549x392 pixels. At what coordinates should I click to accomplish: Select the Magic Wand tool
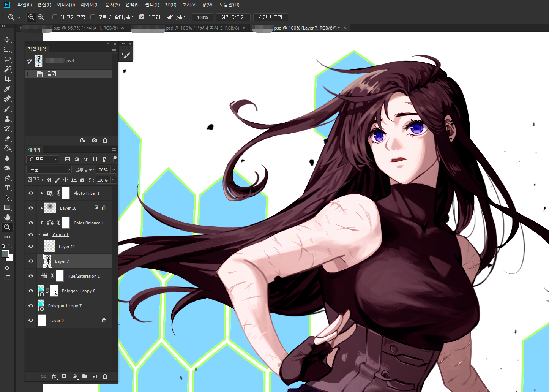point(7,69)
